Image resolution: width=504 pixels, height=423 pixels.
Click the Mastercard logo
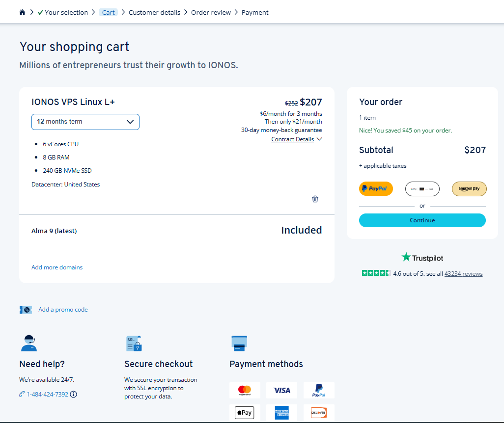(x=245, y=390)
